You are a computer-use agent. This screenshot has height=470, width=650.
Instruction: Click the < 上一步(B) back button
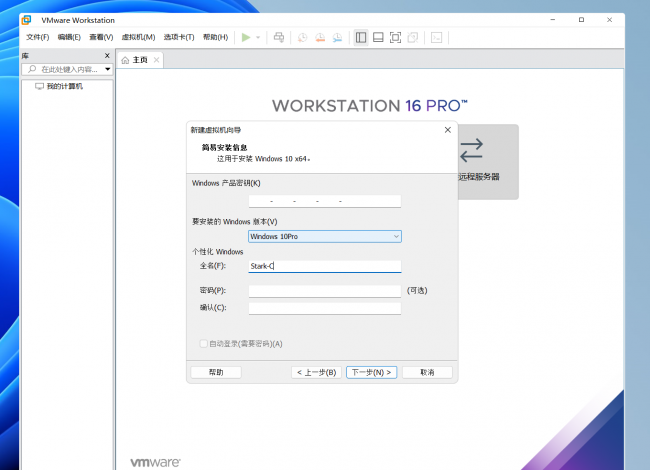pyautogui.click(x=316, y=372)
